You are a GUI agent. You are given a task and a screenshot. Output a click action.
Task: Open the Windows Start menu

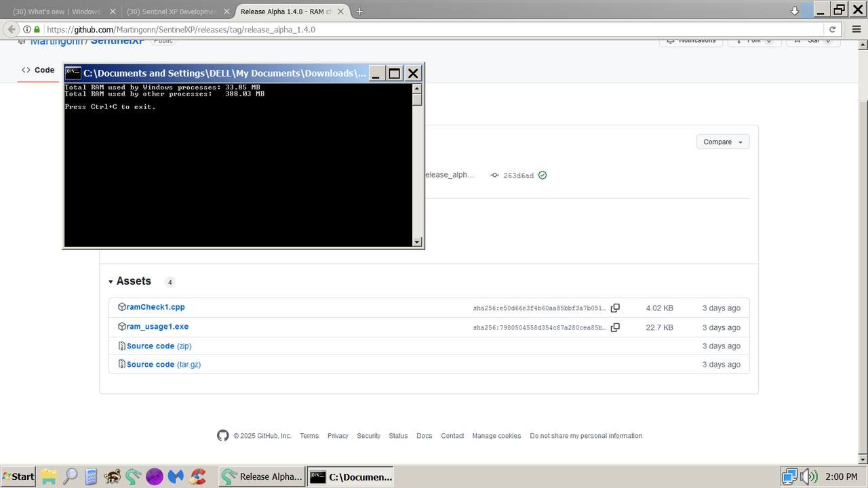point(19,476)
